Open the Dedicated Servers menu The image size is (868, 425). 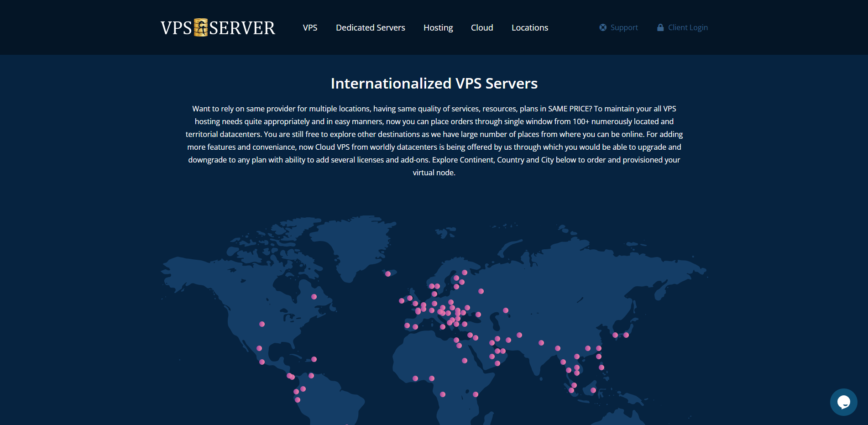pyautogui.click(x=371, y=28)
